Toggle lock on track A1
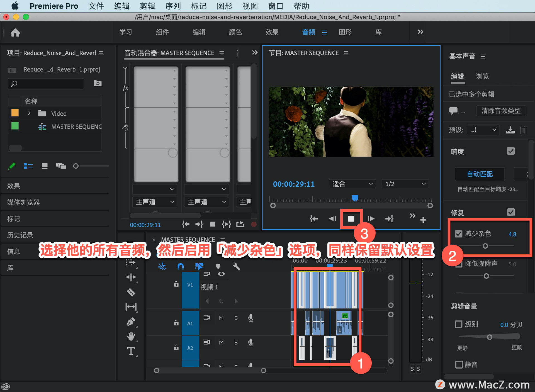The width and height of the screenshot is (535, 392). 176,323
